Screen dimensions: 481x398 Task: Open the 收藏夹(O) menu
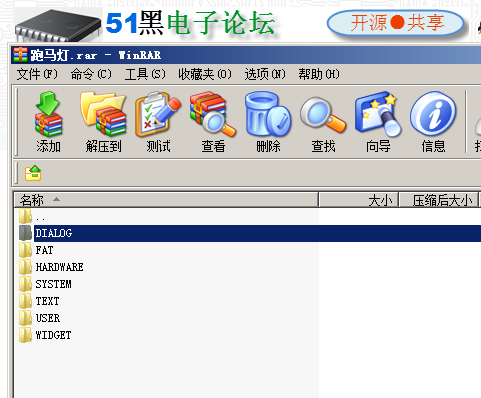tap(205, 74)
